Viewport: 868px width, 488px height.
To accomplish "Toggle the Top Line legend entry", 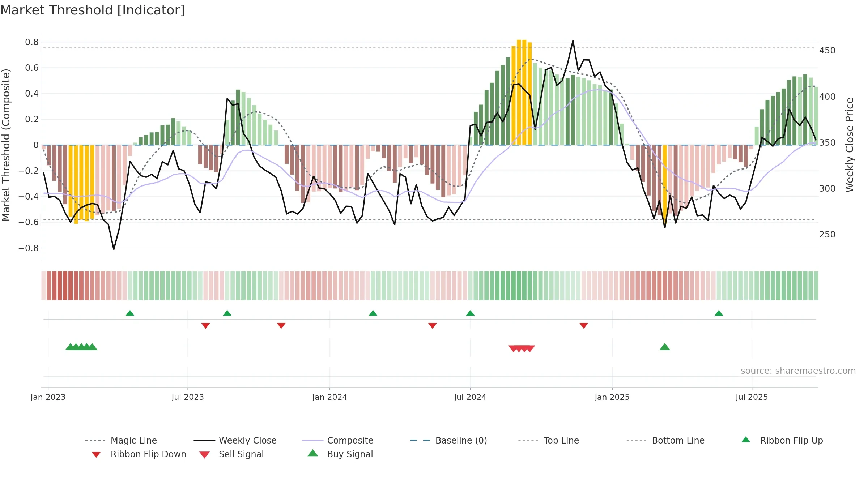I will (x=549, y=440).
